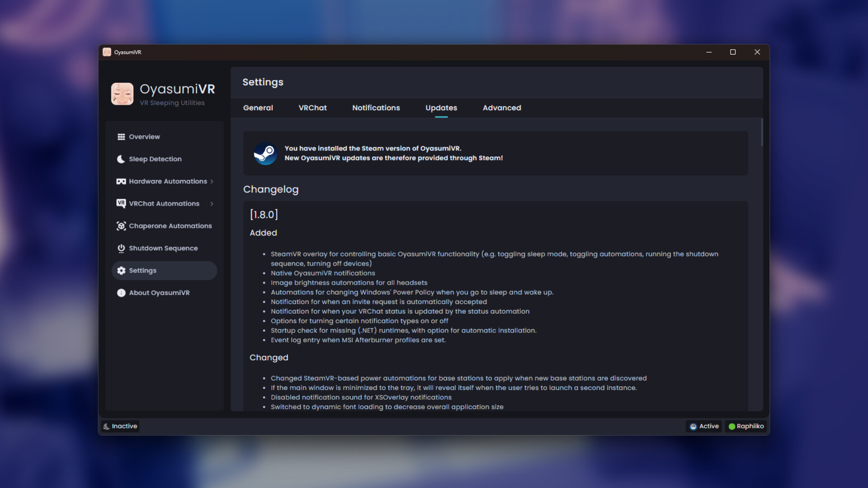868x488 pixels.
Task: Click the Shutdown Sequence power icon
Action: [x=120, y=248]
